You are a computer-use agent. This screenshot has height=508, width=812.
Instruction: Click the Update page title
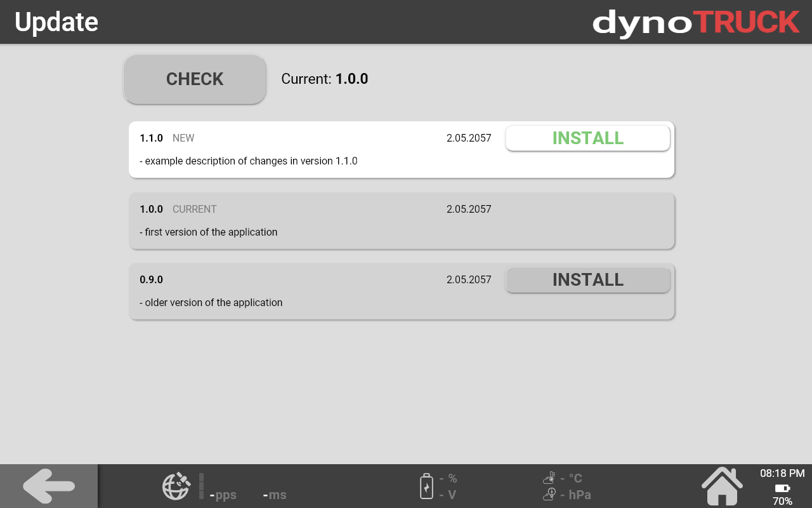click(56, 22)
